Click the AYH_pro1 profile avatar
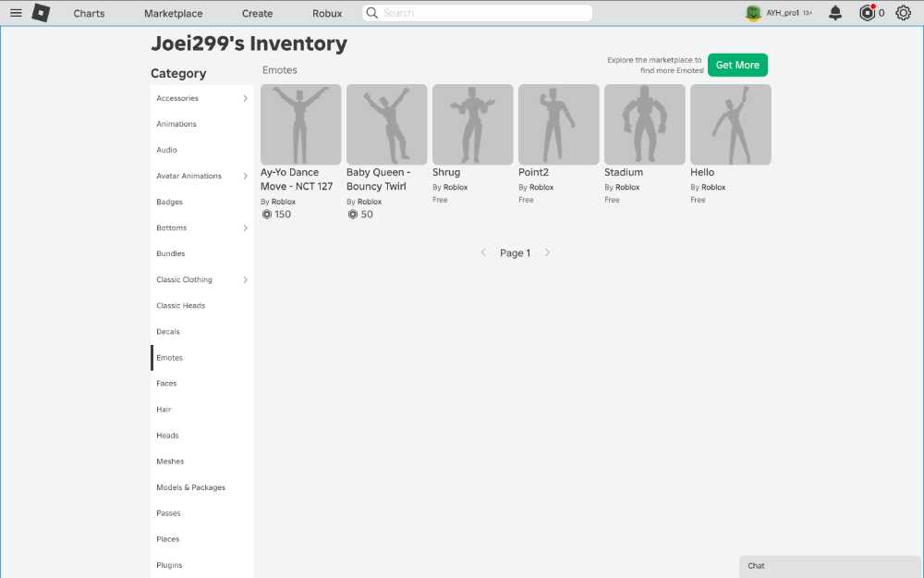The width and height of the screenshot is (924, 578). coord(753,13)
